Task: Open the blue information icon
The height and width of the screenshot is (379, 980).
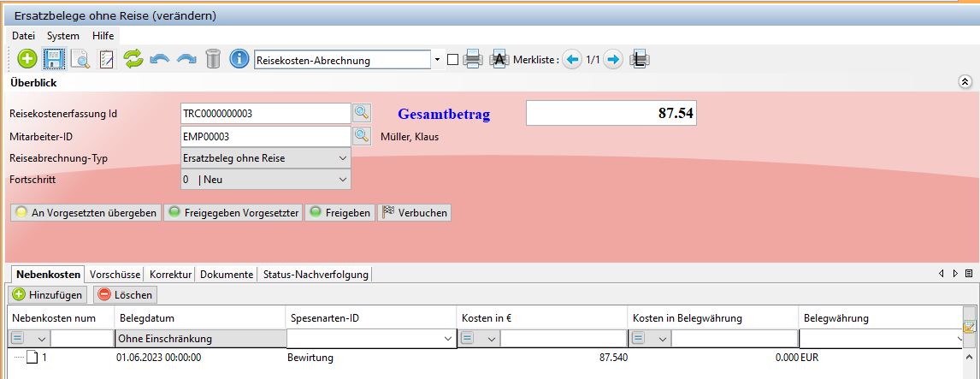Action: 239,60
